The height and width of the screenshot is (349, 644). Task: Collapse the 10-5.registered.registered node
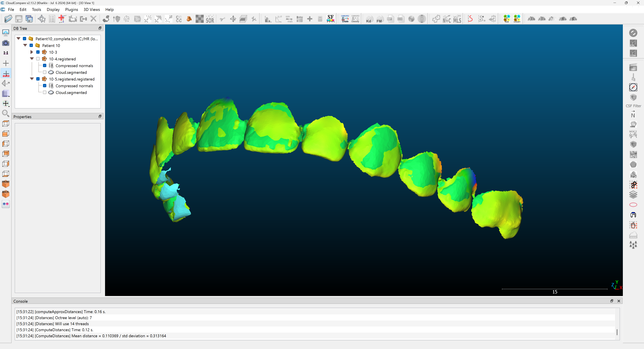[32, 79]
